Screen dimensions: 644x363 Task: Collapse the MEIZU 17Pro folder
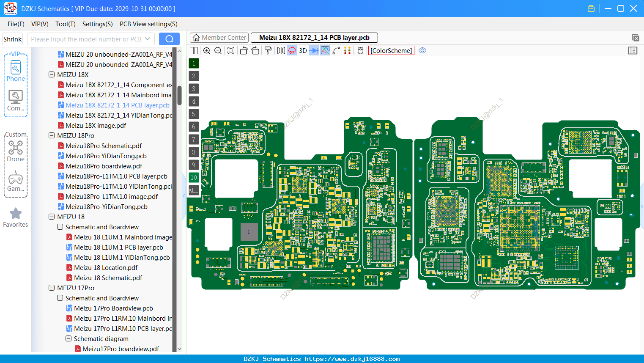pyautogui.click(x=52, y=288)
